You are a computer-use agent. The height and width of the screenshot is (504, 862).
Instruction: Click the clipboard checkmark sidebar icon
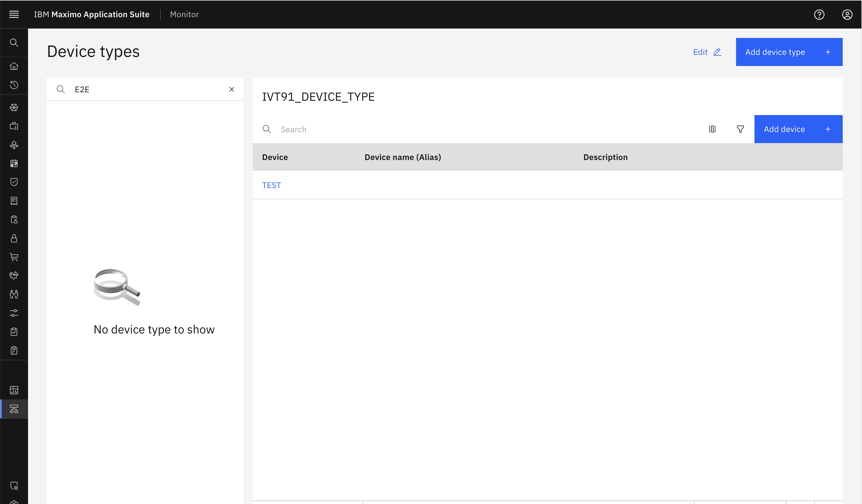[14, 332]
